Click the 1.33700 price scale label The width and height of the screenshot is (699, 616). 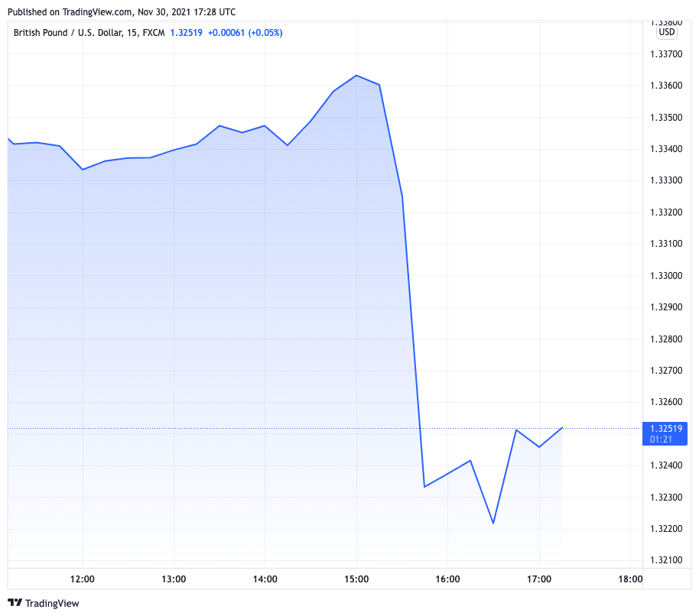coord(665,54)
